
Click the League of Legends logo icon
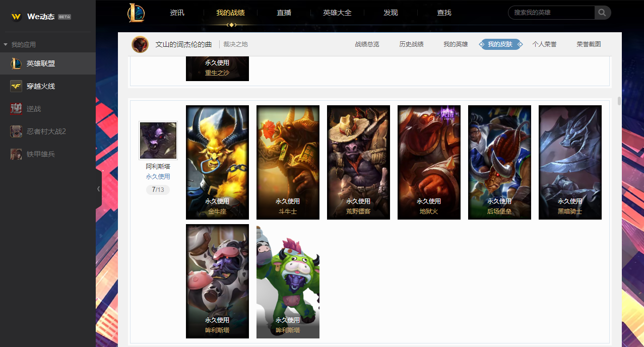point(136,13)
